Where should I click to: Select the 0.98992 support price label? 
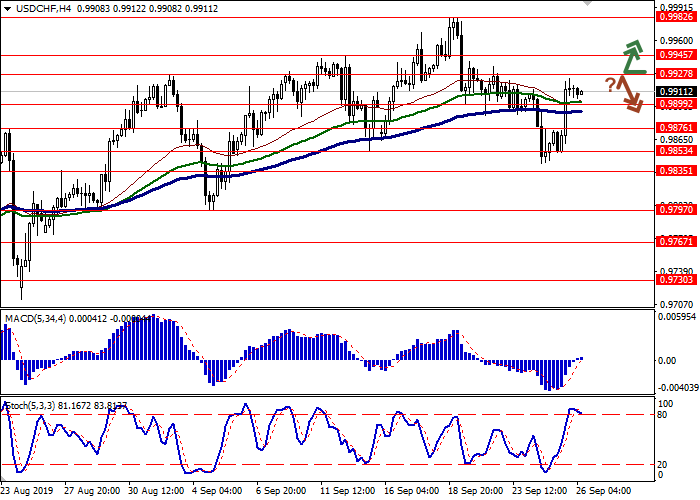(x=675, y=104)
